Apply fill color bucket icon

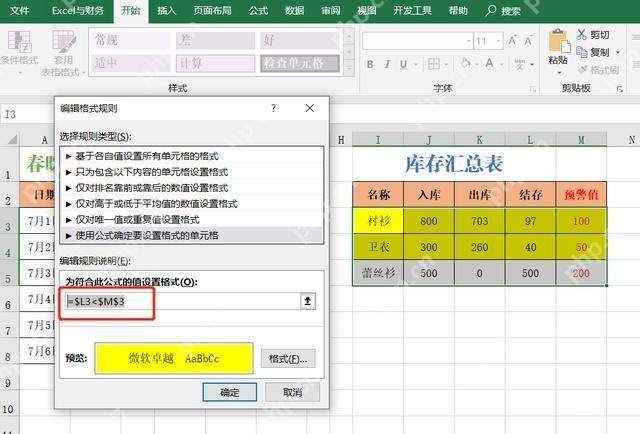[465, 64]
